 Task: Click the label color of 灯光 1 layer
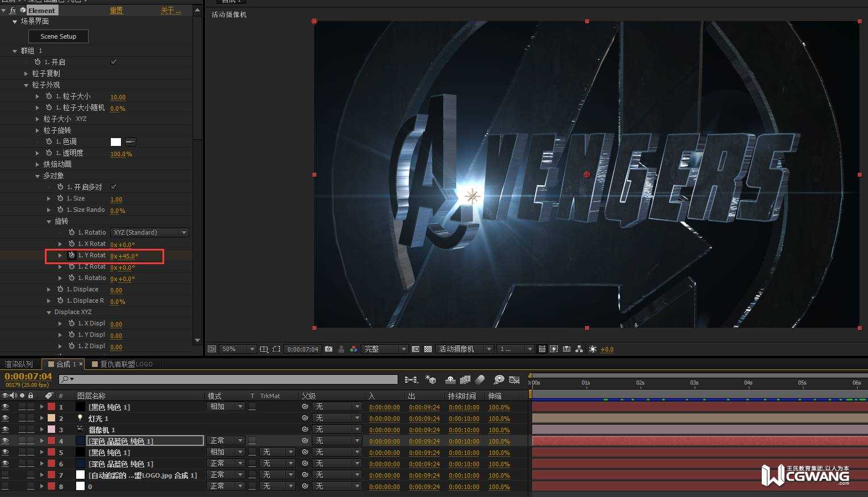51,418
